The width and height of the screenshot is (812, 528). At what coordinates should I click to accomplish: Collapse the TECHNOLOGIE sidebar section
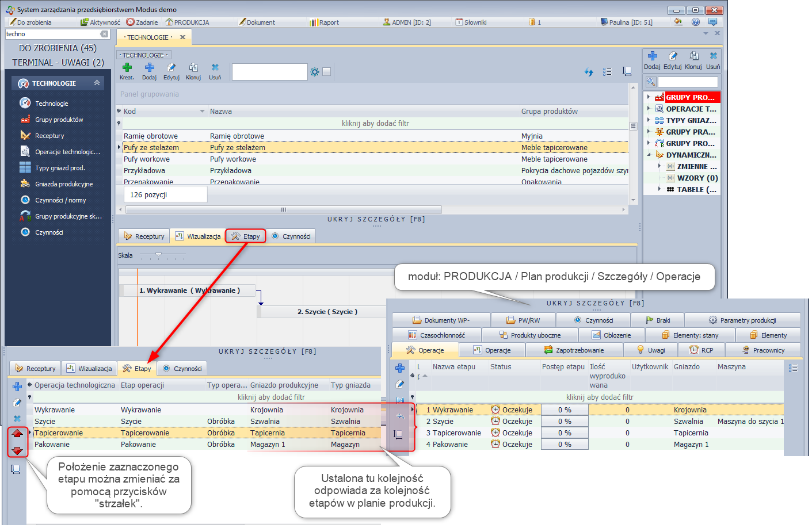tap(97, 83)
